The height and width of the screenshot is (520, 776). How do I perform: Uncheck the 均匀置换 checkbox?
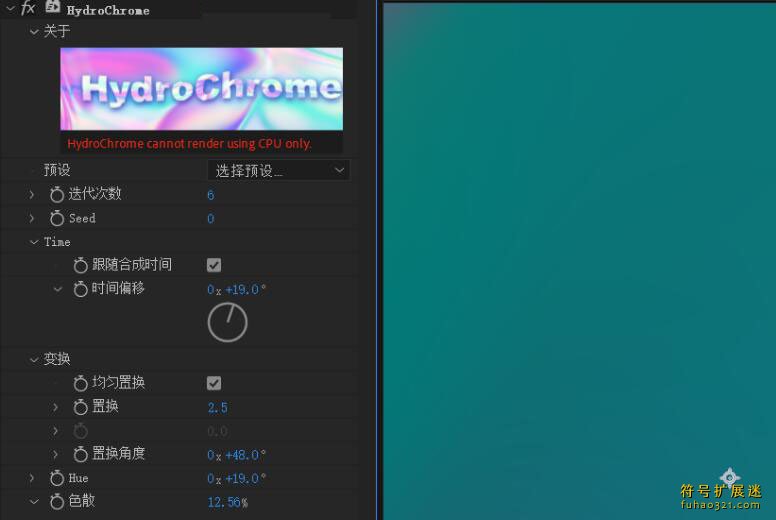pyautogui.click(x=214, y=383)
